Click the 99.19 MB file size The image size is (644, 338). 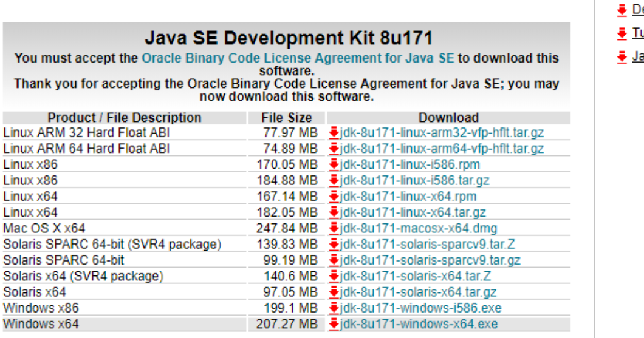point(290,260)
